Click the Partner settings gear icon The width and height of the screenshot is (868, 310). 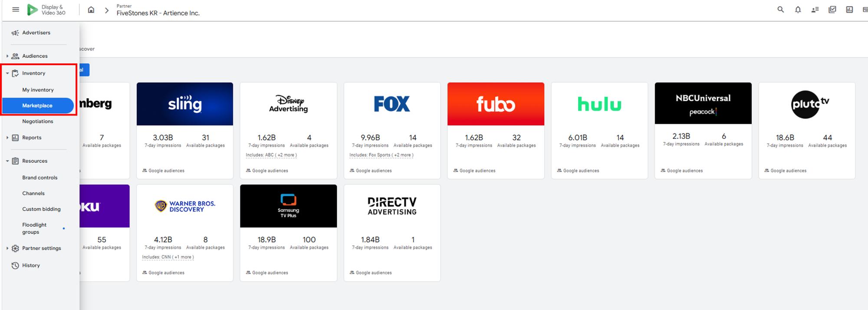(x=15, y=248)
